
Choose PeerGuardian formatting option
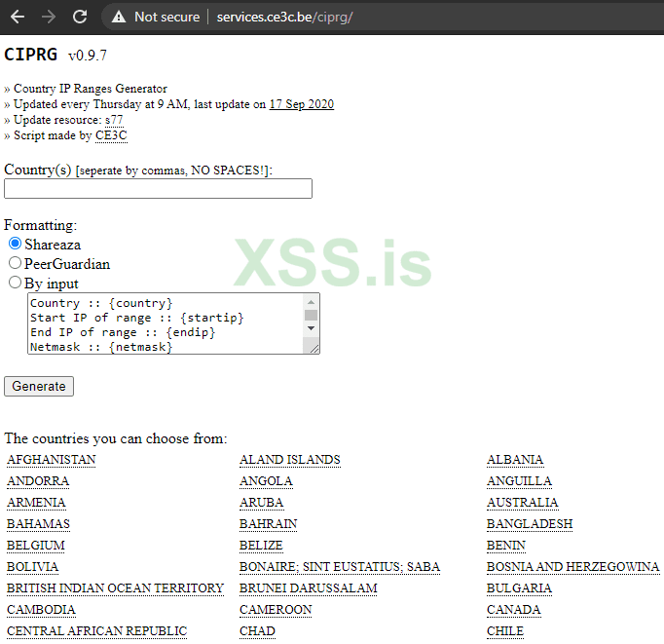(x=15, y=263)
